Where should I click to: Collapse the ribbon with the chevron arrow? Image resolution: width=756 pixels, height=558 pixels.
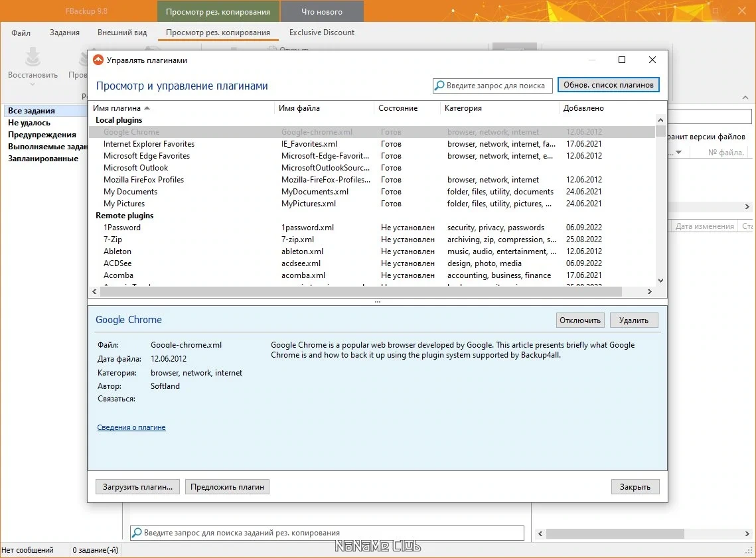click(745, 98)
